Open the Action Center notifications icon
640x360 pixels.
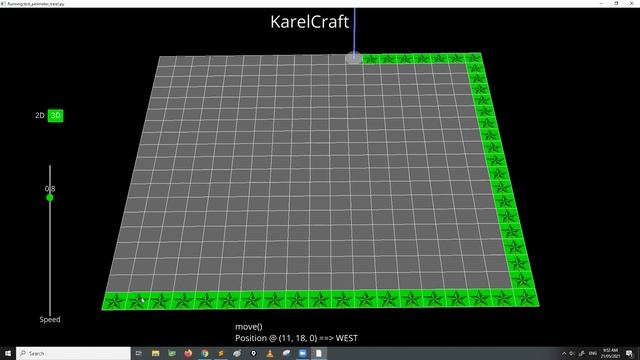[629, 353]
